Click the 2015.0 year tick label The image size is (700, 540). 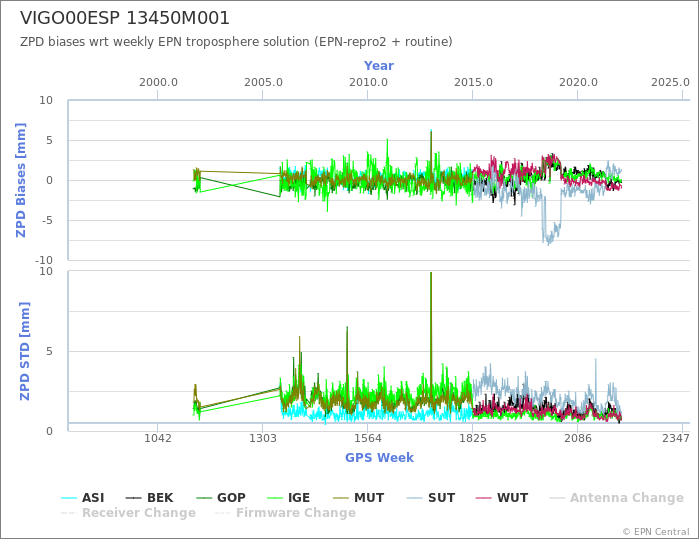[473, 83]
